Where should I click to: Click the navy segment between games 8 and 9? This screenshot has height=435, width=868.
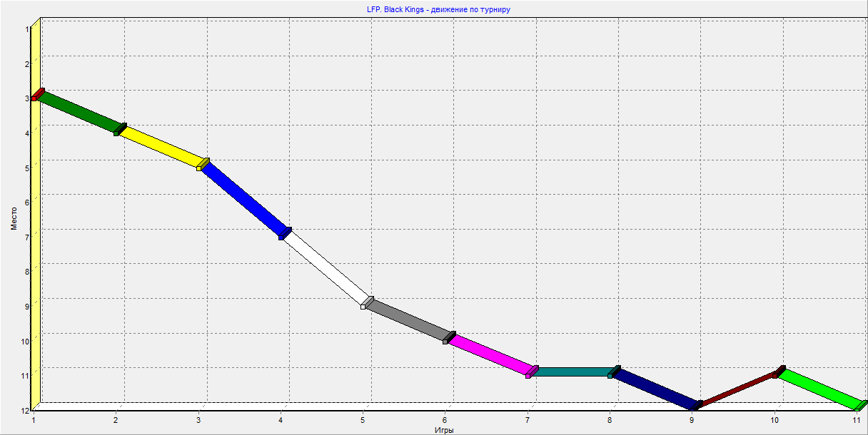[653, 389]
